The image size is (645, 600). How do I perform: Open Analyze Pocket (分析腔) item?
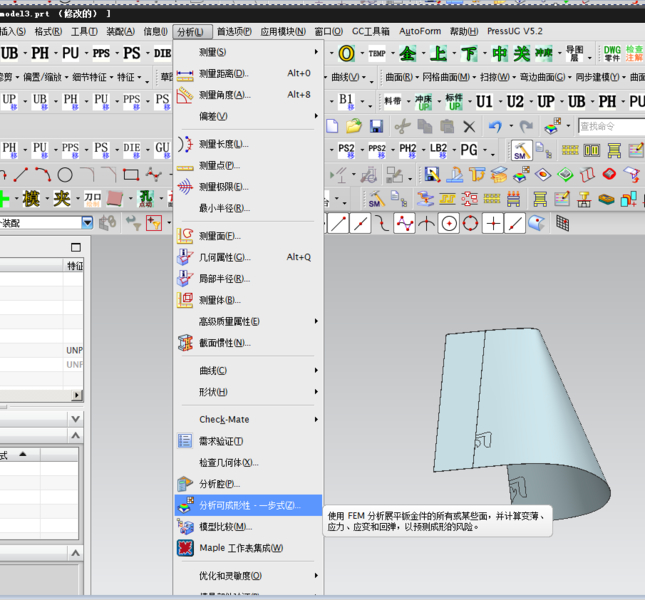tap(248, 484)
